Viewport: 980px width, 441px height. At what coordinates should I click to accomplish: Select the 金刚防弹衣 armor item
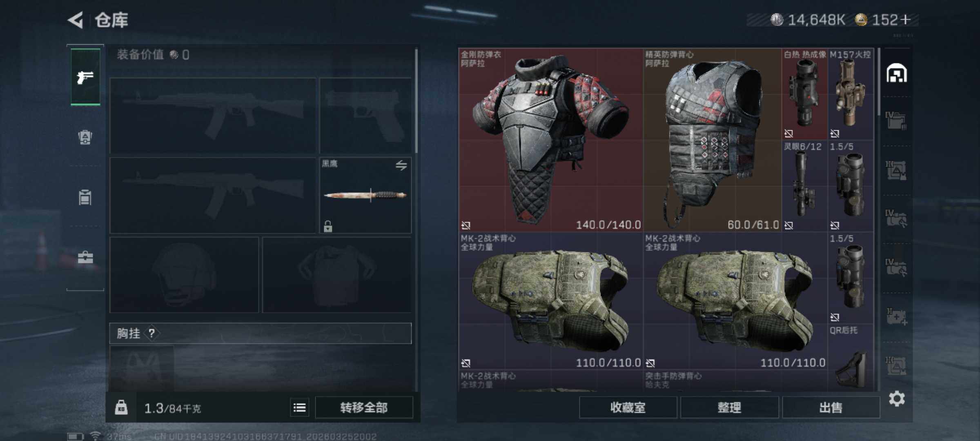[550, 140]
